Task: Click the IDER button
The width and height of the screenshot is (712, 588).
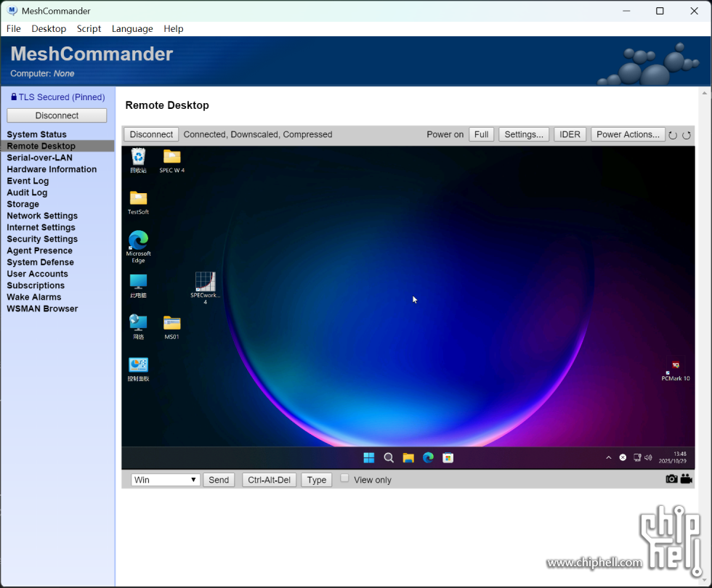Action: click(x=570, y=134)
